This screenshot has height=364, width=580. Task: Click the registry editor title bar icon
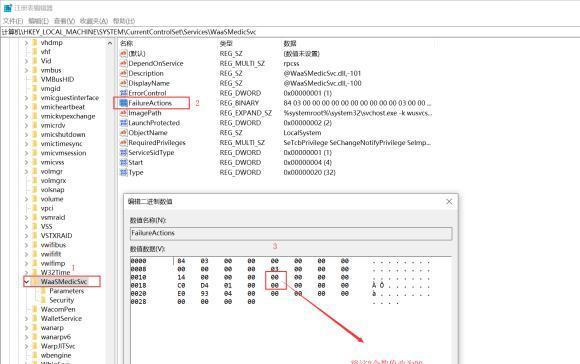[8, 8]
